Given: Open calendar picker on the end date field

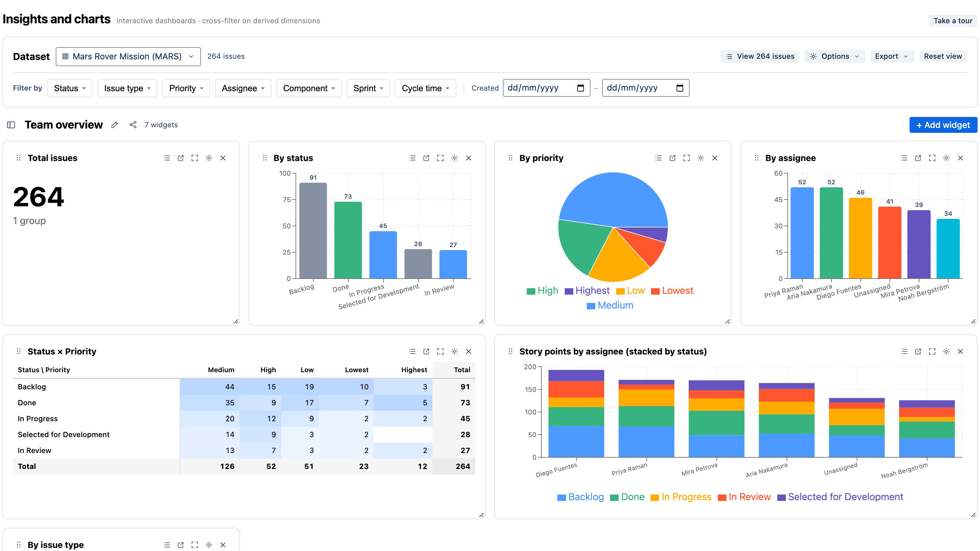Looking at the screenshot, I should tap(680, 88).
